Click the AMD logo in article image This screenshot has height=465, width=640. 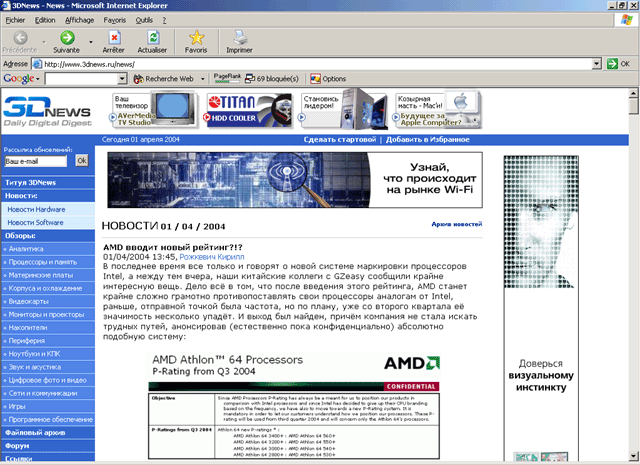coord(411,363)
